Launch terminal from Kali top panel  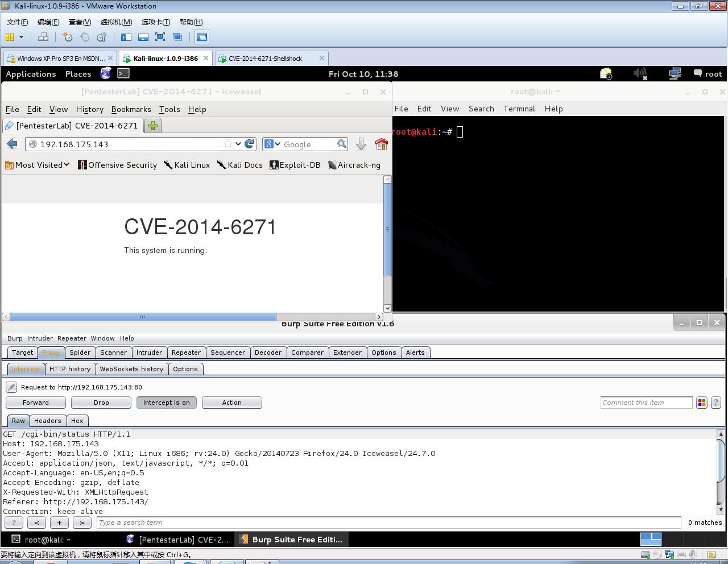[x=123, y=73]
